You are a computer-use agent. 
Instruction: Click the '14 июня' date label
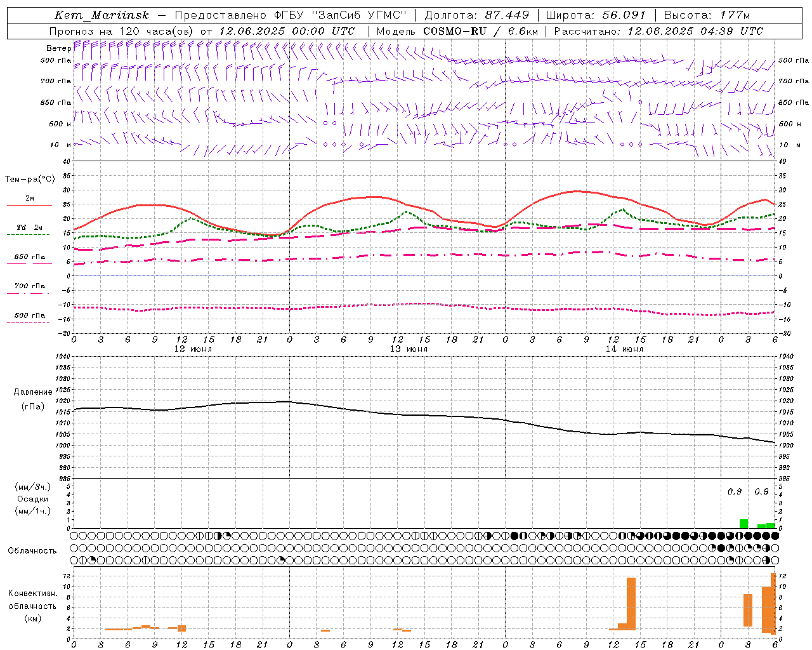pos(624,349)
